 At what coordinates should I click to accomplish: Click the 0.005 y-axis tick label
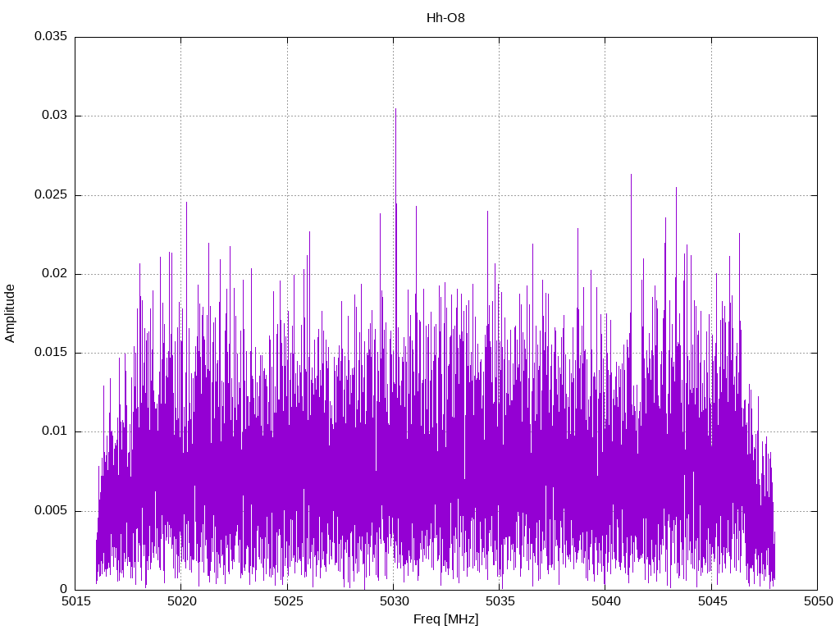tap(50, 510)
